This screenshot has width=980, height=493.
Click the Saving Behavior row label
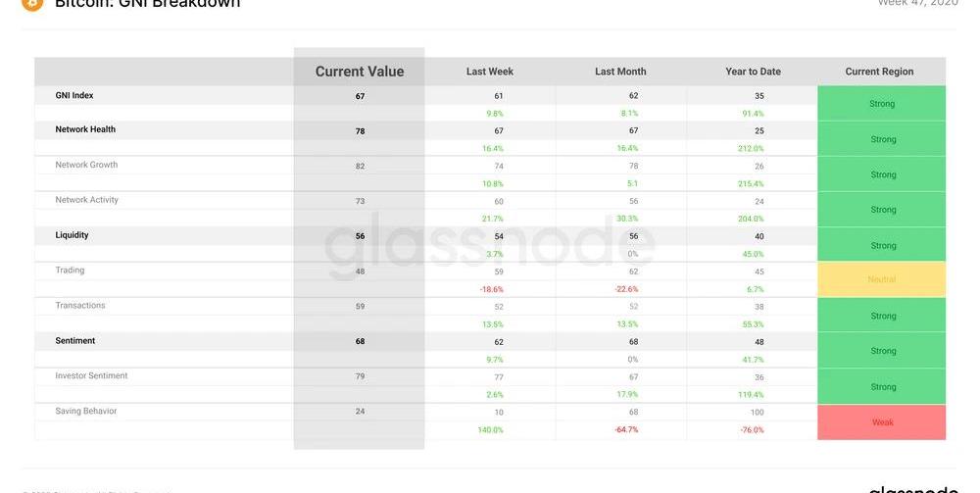85,411
